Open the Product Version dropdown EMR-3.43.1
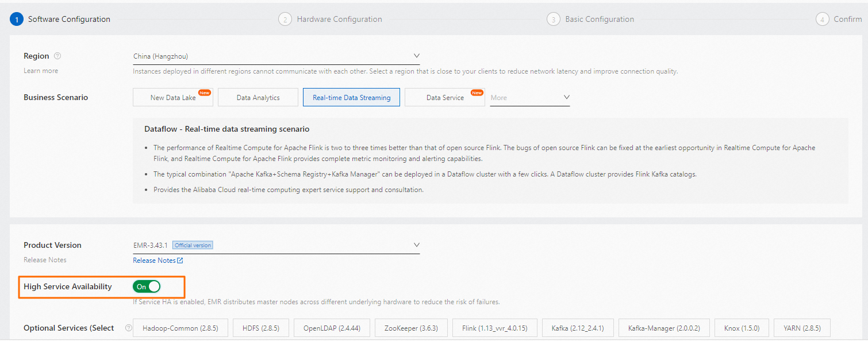The width and height of the screenshot is (868, 341). click(x=276, y=245)
